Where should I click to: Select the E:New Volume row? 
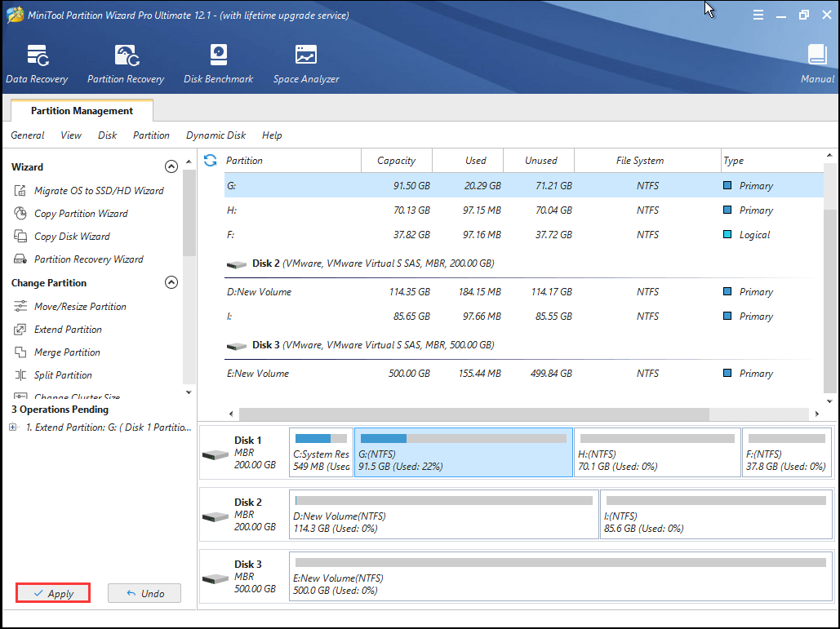point(523,374)
